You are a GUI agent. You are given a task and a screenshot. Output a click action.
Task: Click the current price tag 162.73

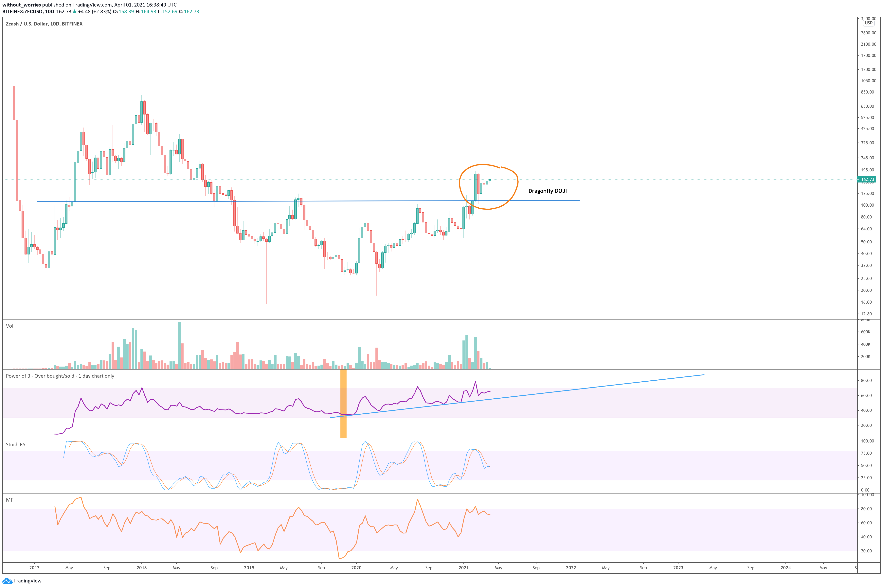(x=867, y=180)
